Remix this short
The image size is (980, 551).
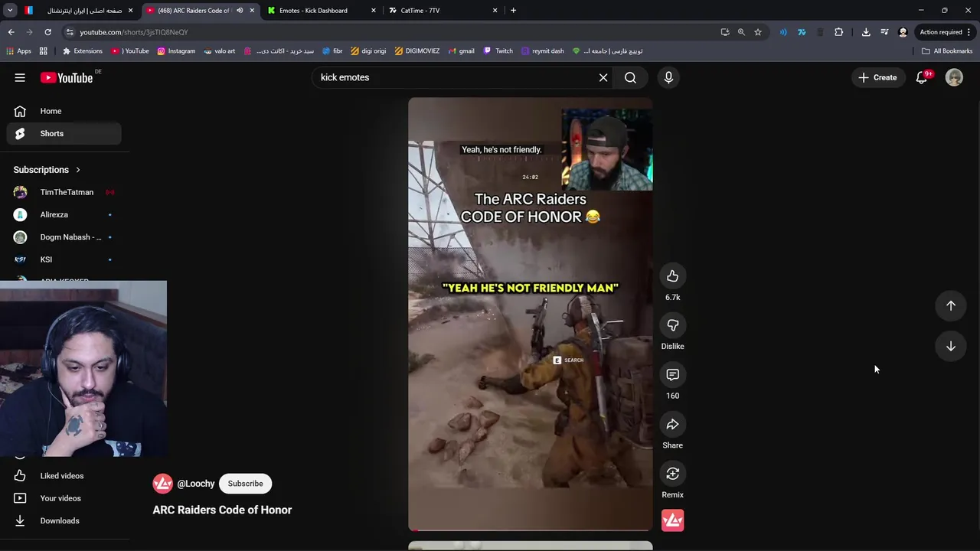click(672, 474)
